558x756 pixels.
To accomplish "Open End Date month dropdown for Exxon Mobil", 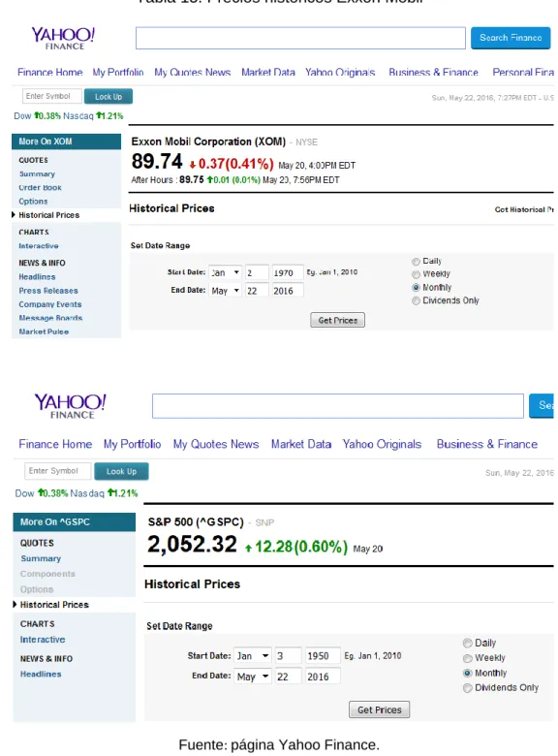I will tap(225, 291).
